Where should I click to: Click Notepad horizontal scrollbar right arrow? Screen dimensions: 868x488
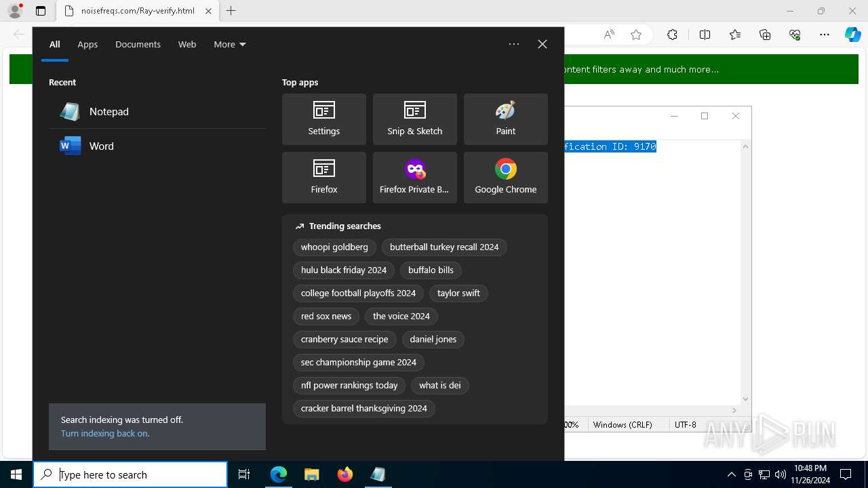pyautogui.click(x=734, y=410)
